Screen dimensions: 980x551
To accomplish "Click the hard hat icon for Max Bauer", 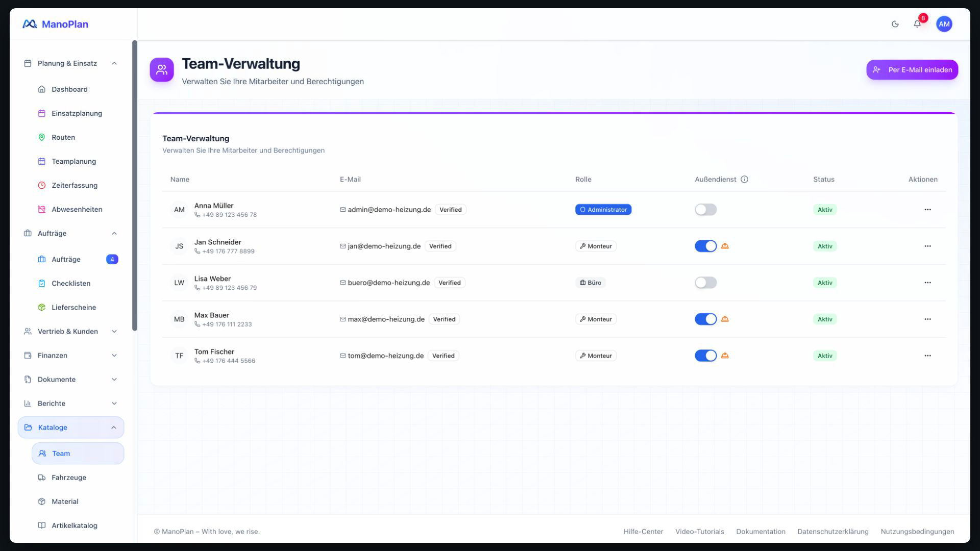I will [x=725, y=319].
